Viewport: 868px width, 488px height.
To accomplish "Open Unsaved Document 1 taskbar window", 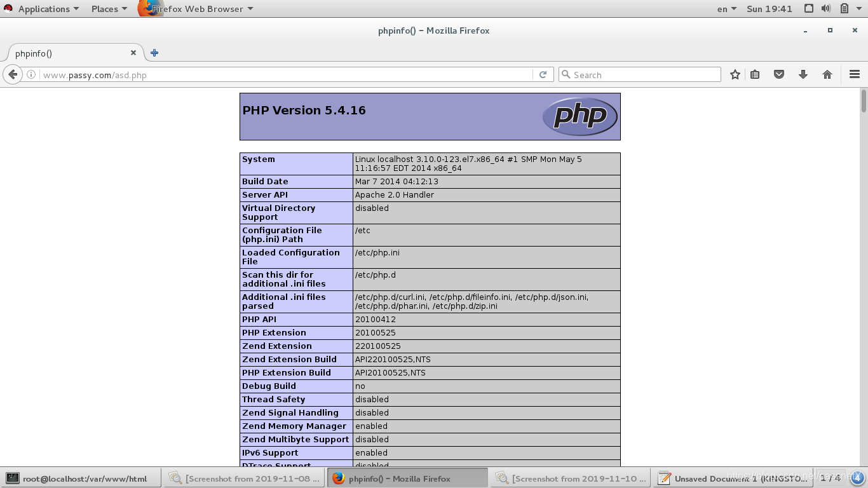I will click(734, 478).
